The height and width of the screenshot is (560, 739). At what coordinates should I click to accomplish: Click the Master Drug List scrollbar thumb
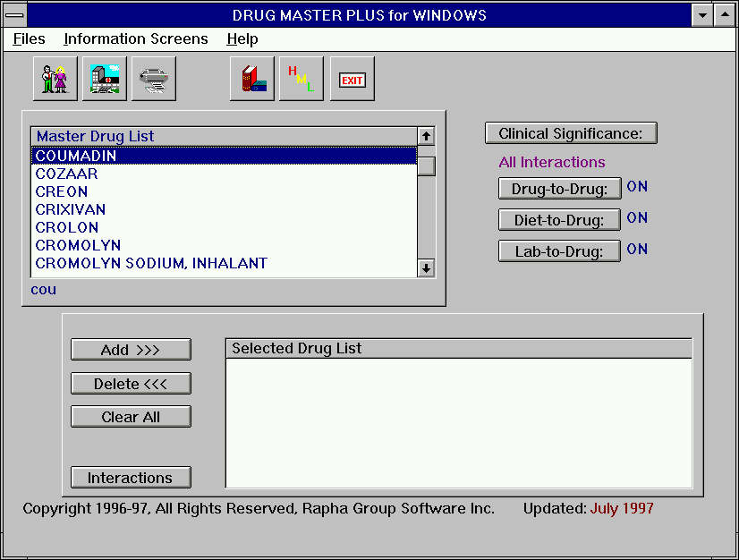coord(426,165)
